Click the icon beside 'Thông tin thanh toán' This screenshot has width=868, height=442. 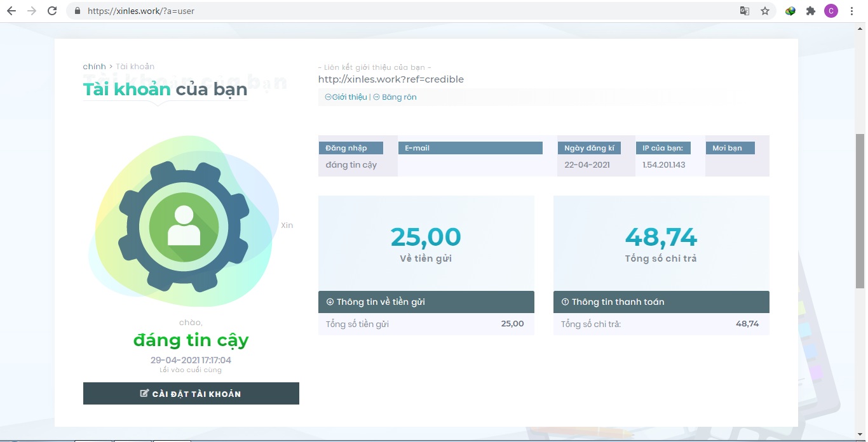pos(565,302)
